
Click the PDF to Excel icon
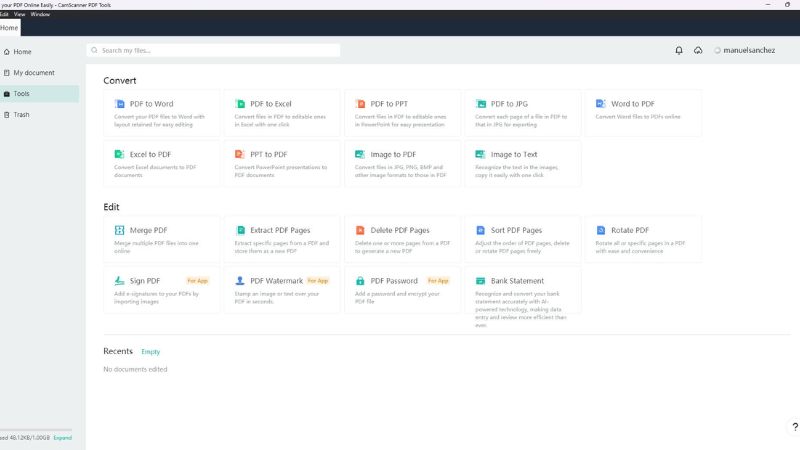tap(240, 104)
